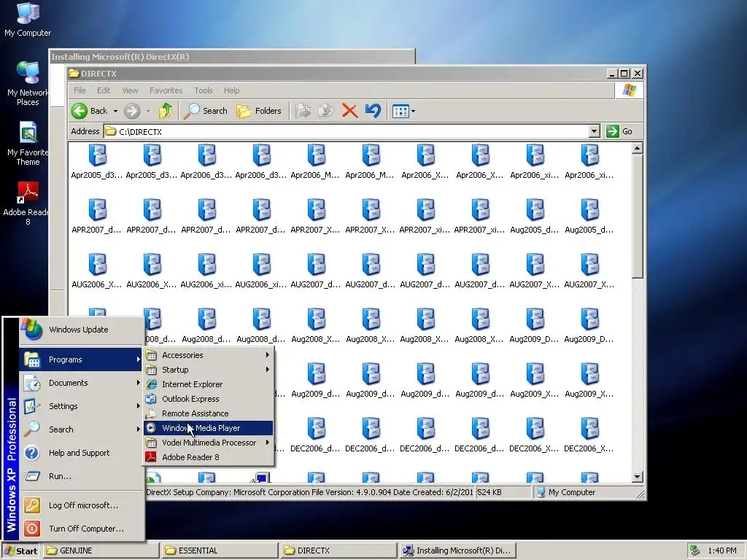Click the Copy To toolbar icon
This screenshot has width=747, height=560.
point(326,111)
